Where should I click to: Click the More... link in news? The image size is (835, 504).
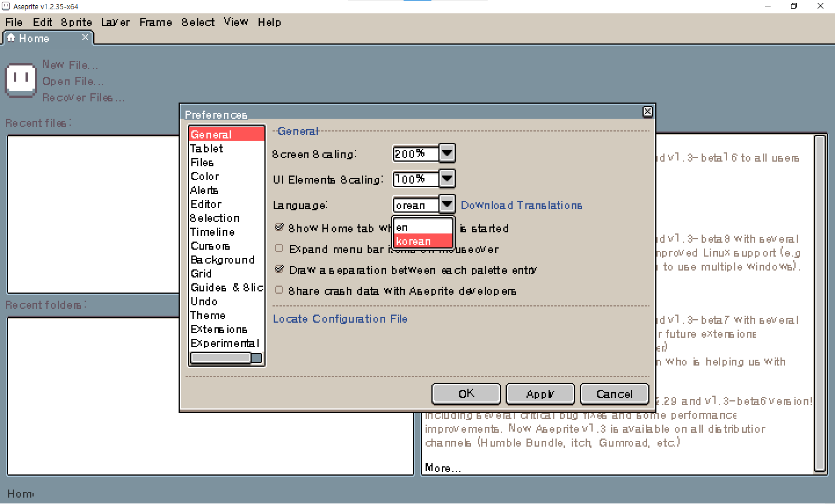443,468
